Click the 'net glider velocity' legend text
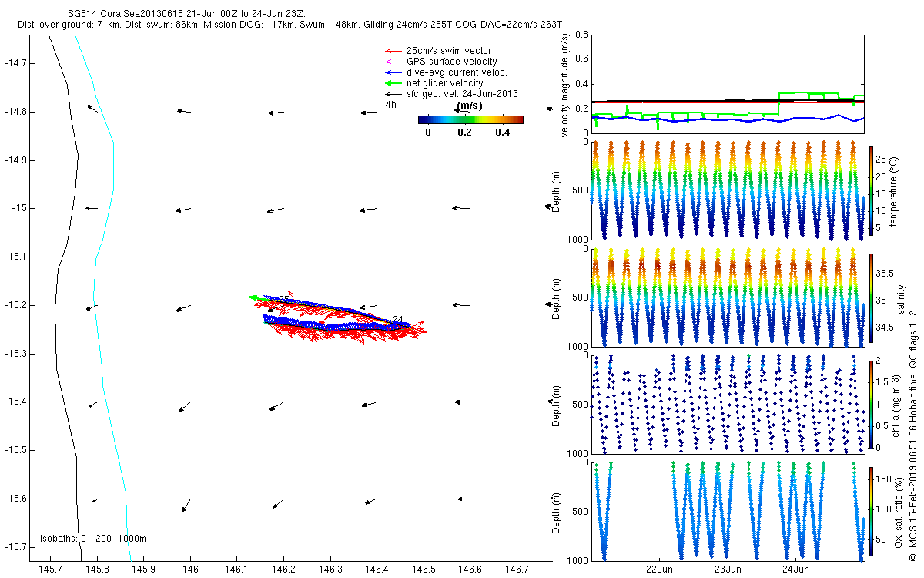Screen dimensions: 924x578 coord(445,83)
